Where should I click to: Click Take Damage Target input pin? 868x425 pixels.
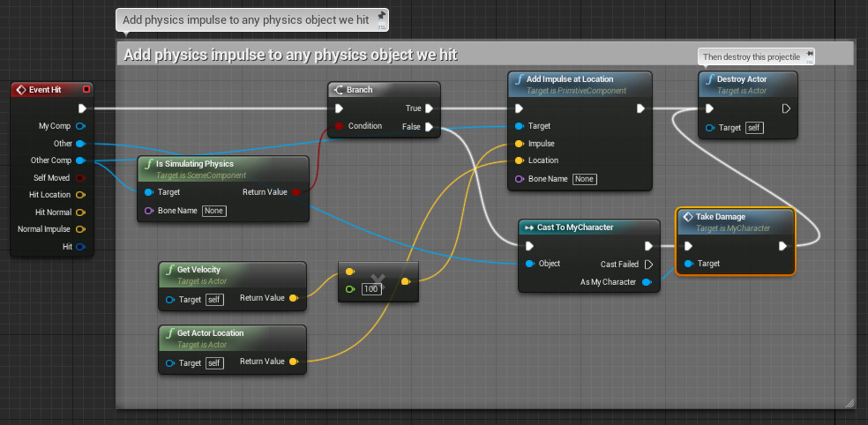688,264
